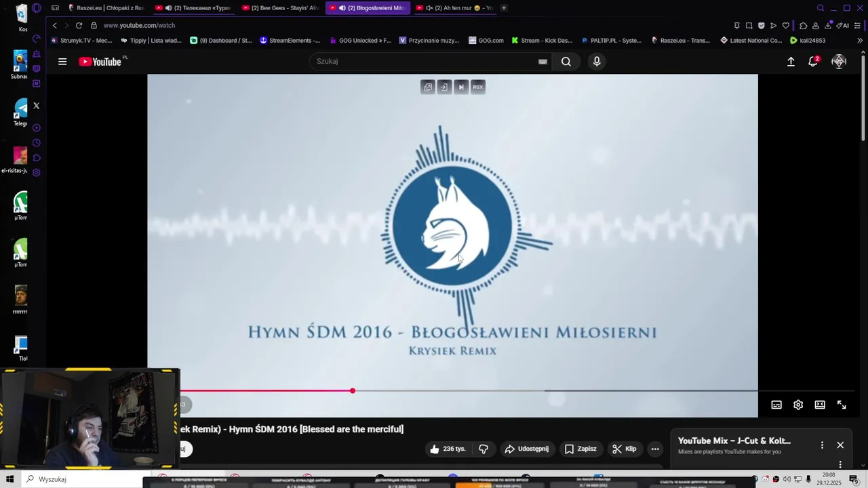Toggle subtitles in the video player
This screenshot has width=868, height=488.
pyautogui.click(x=776, y=405)
